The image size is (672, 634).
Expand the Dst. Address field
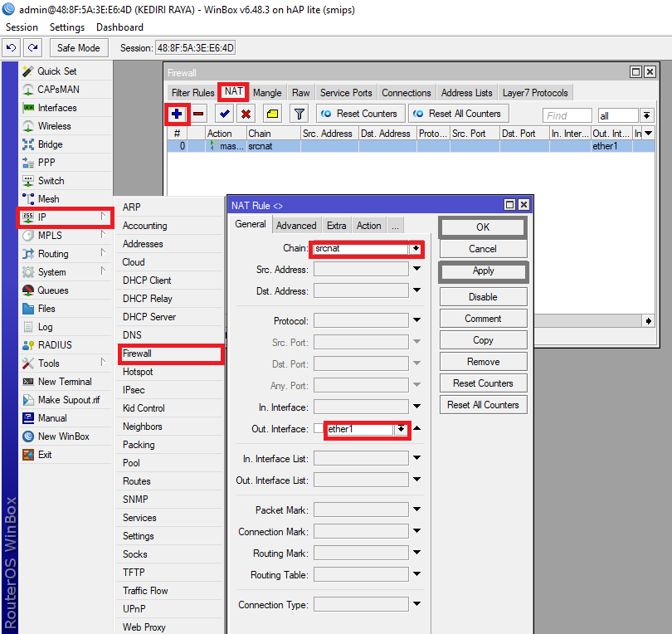[417, 290]
